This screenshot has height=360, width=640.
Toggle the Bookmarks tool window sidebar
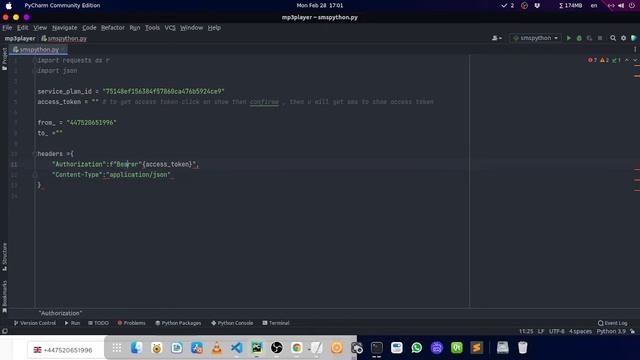4,297
